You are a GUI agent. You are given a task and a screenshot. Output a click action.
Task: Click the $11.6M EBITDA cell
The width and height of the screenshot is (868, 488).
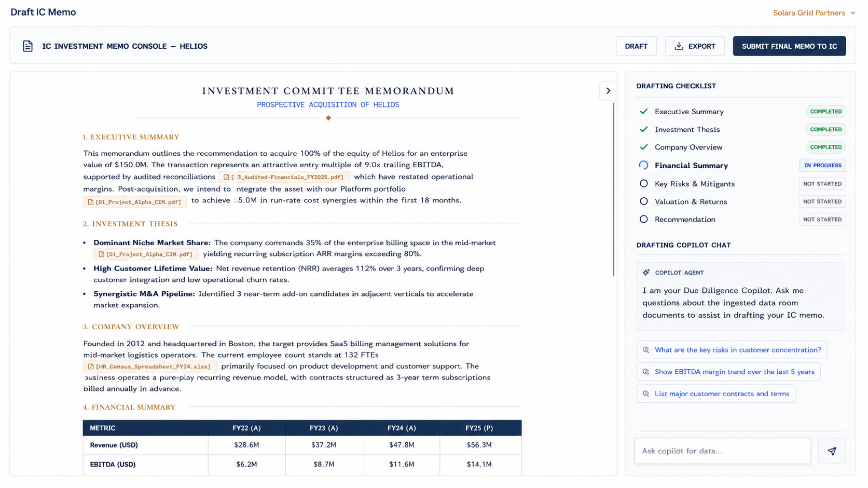point(402,464)
